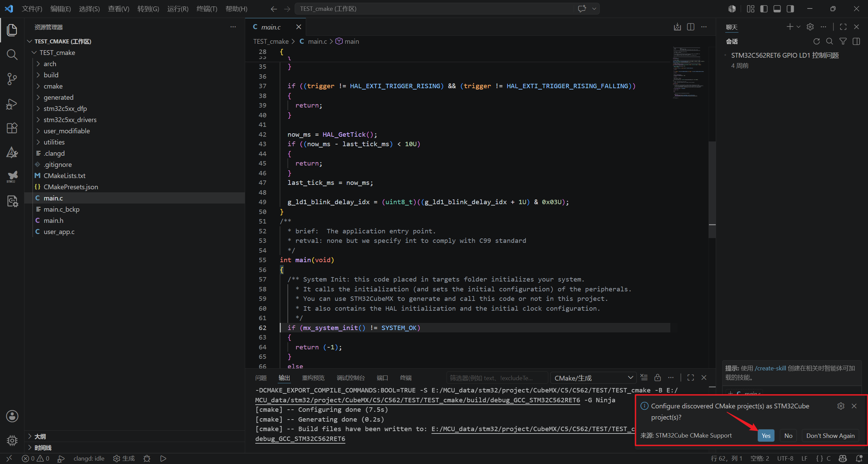The width and height of the screenshot is (868, 464).
Task: Expand the stm32c5xx_drivers folder
Action: 70,120
